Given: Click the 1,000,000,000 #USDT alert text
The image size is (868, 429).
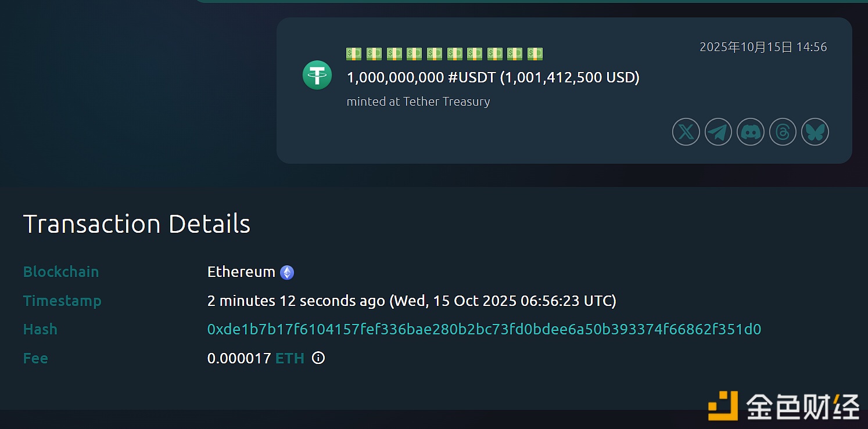Looking at the screenshot, I should (493, 77).
